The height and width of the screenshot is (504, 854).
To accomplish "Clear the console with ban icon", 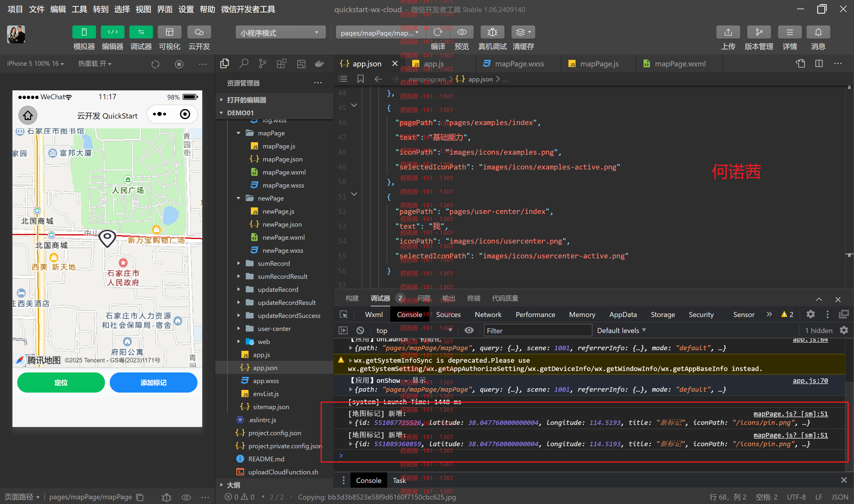I will pos(360,330).
